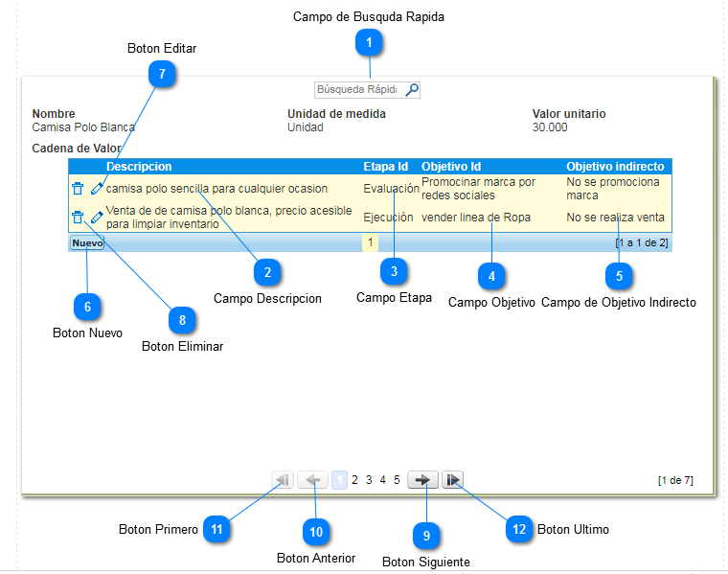Edit the 'Venta de de camisa' row
Viewport: 728px width, 574px height.
pos(97,217)
